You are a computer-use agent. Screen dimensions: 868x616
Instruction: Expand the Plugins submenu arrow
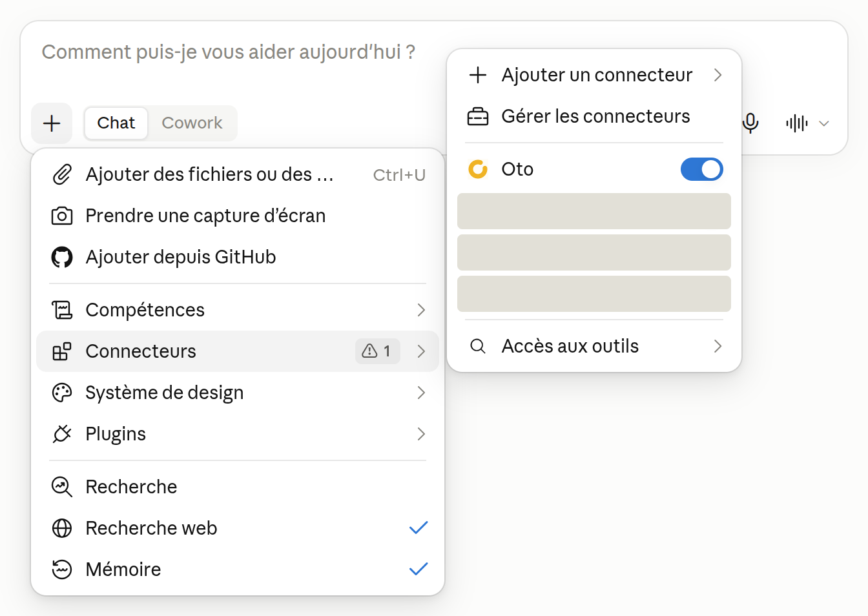coord(421,434)
